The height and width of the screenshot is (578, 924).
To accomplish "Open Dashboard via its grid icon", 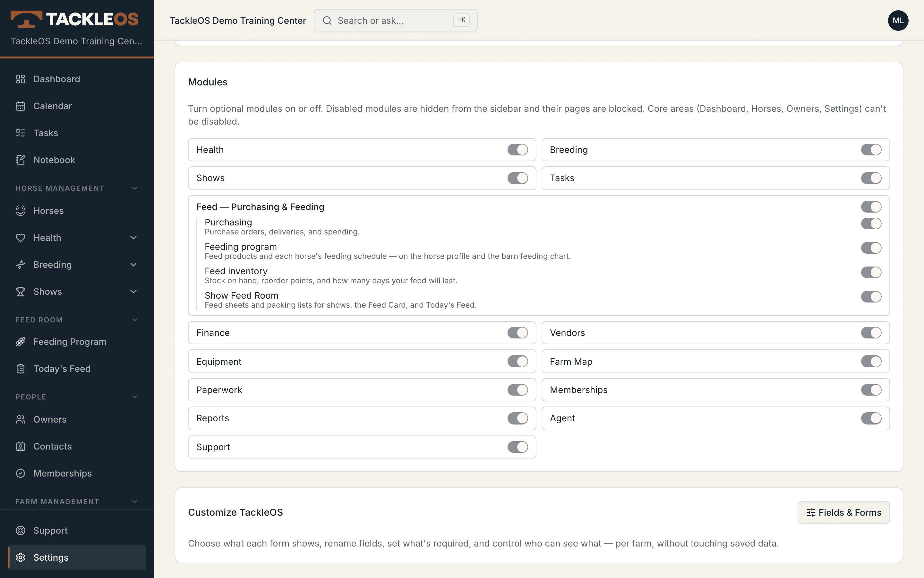I will point(21,79).
